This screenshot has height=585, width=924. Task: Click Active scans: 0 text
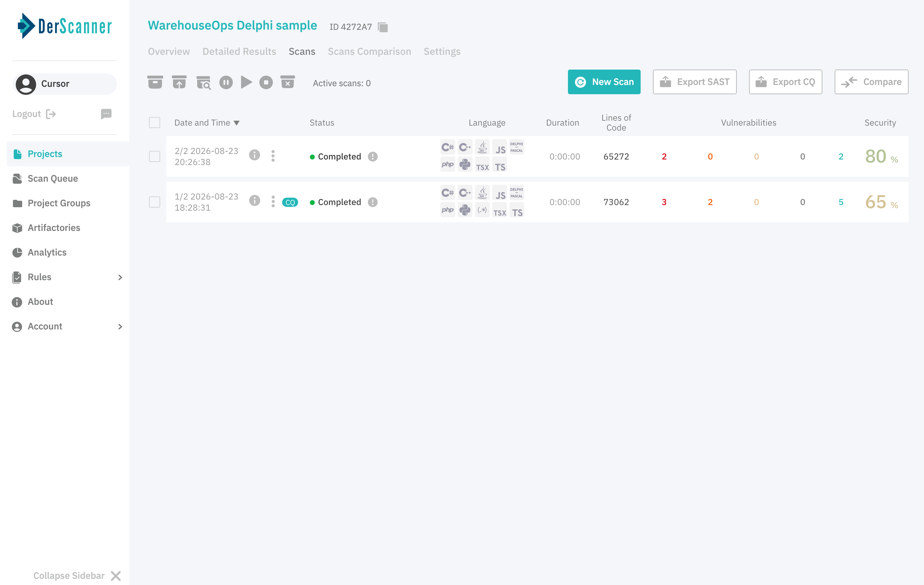(342, 83)
